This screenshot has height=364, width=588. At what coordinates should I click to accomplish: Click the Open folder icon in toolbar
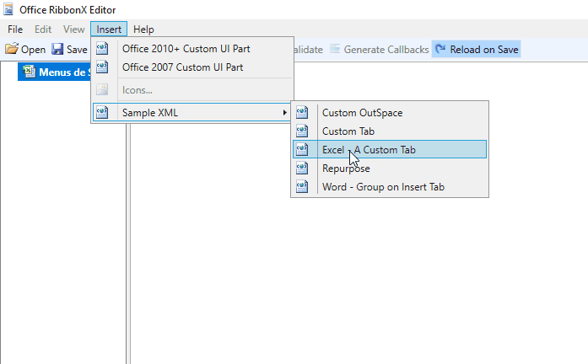point(12,50)
